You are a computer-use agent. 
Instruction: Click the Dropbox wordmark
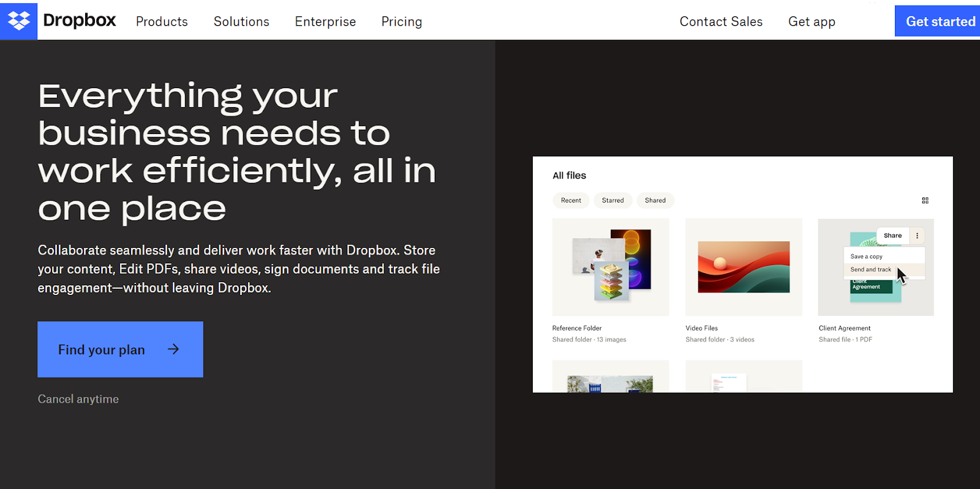(79, 21)
